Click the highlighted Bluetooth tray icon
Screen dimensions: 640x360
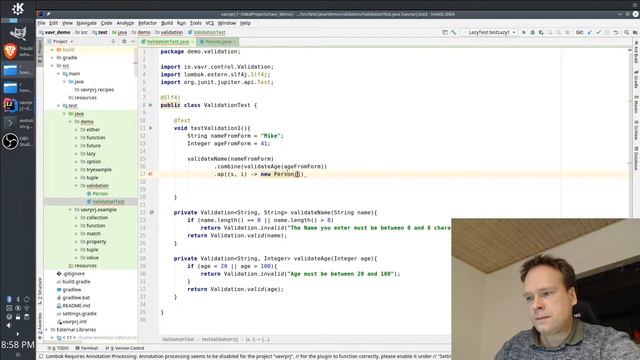(9, 299)
